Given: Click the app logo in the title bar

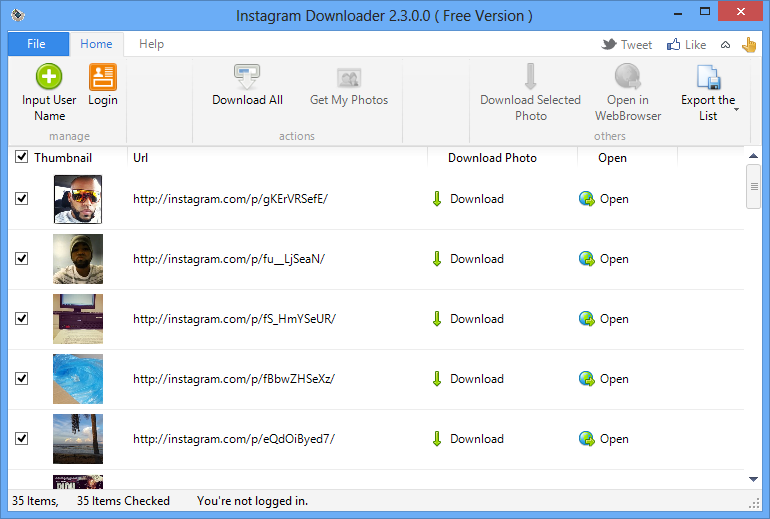Looking at the screenshot, I should click(x=18, y=15).
